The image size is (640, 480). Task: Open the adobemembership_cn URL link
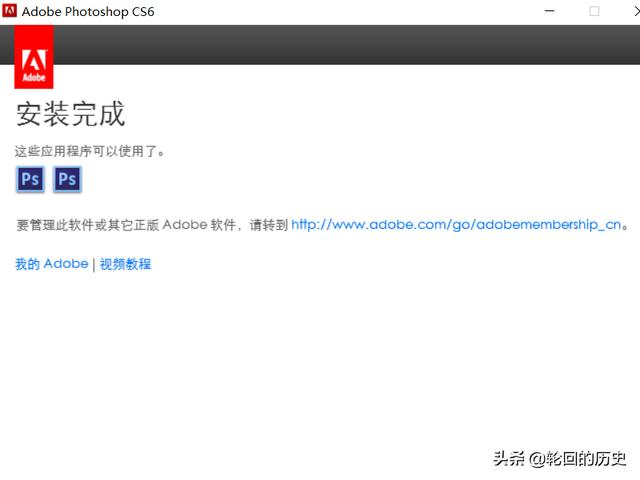click(x=459, y=225)
